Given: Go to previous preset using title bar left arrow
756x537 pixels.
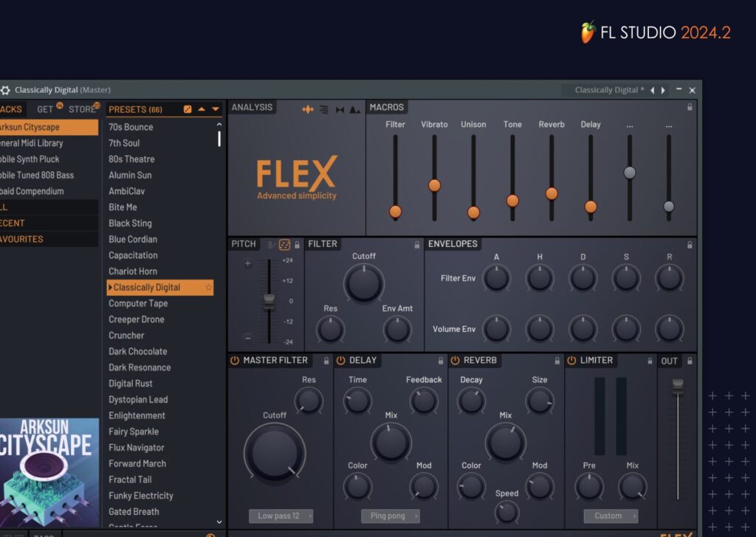Looking at the screenshot, I should (653, 90).
